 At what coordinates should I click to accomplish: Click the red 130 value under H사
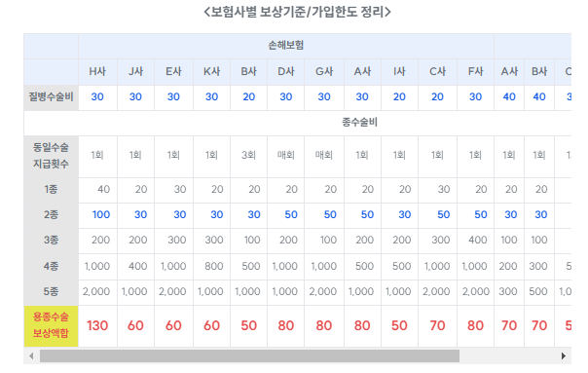pyautogui.click(x=97, y=325)
